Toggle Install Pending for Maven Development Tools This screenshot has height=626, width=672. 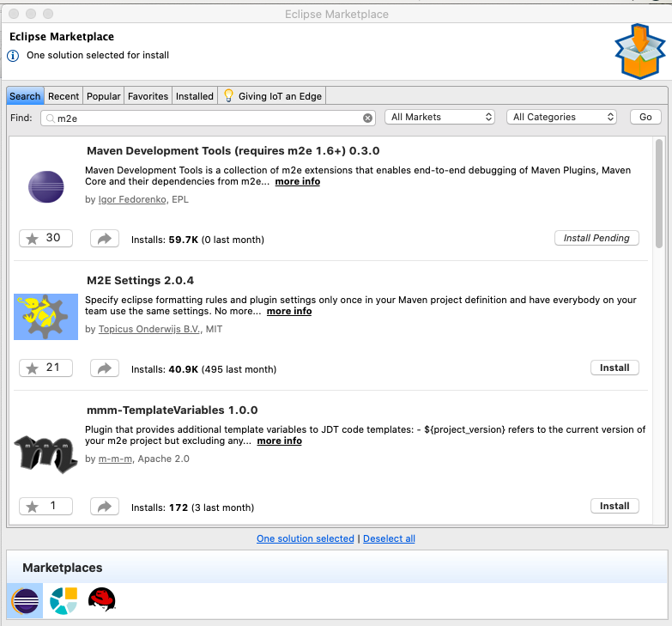[x=596, y=238]
